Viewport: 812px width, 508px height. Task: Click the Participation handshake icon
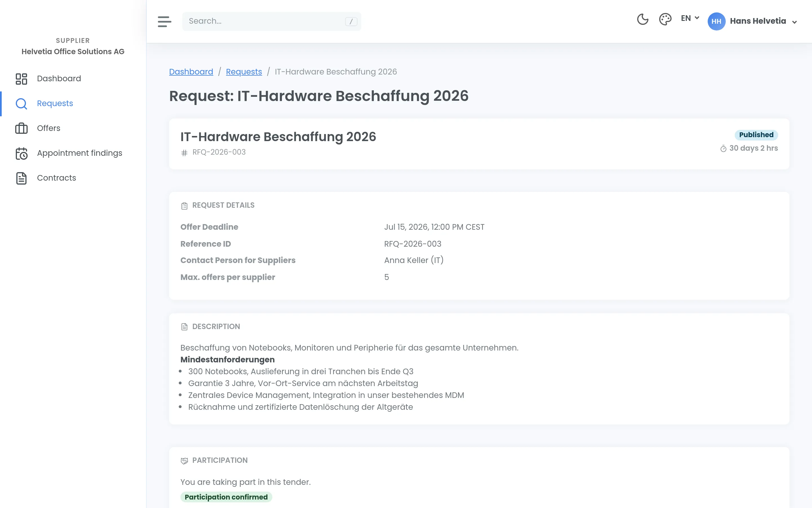tap(184, 461)
